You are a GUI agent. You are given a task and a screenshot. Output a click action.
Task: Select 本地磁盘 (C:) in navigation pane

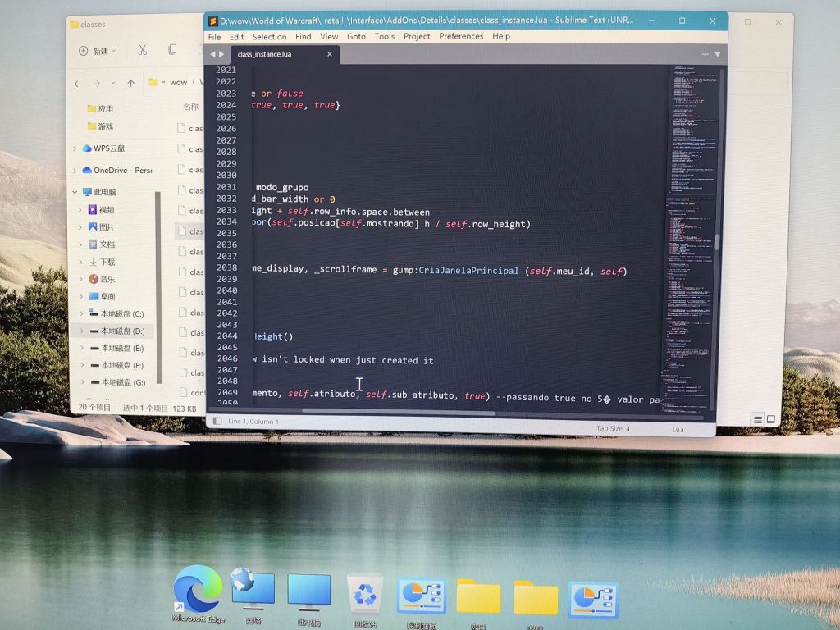(x=121, y=314)
